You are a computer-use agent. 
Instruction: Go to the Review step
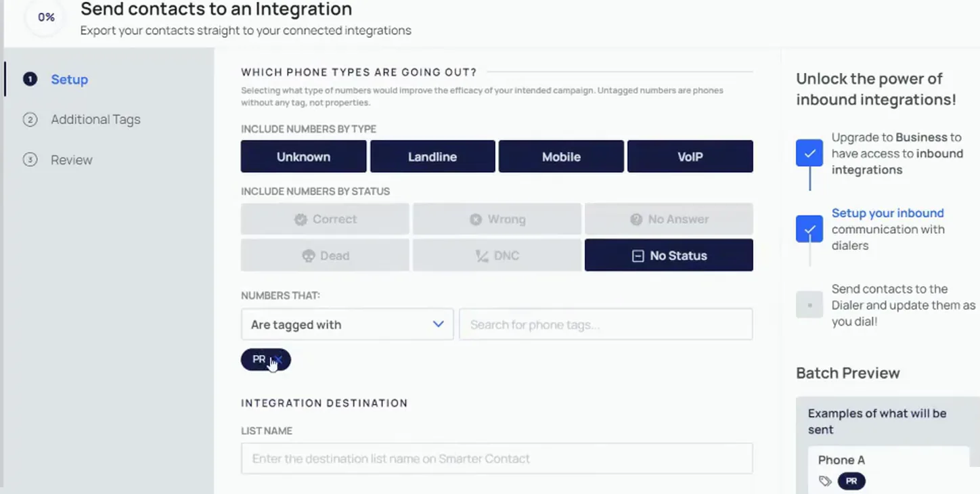coord(72,160)
